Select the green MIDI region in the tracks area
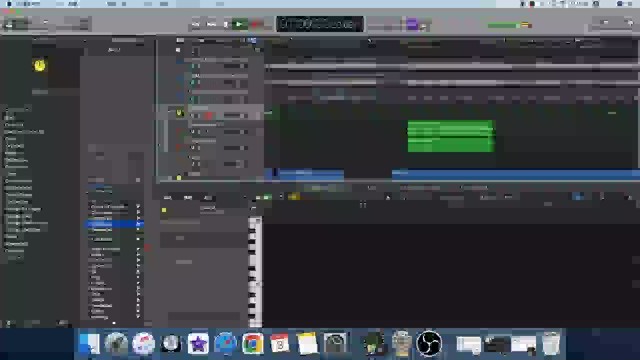 pyautogui.click(x=451, y=136)
